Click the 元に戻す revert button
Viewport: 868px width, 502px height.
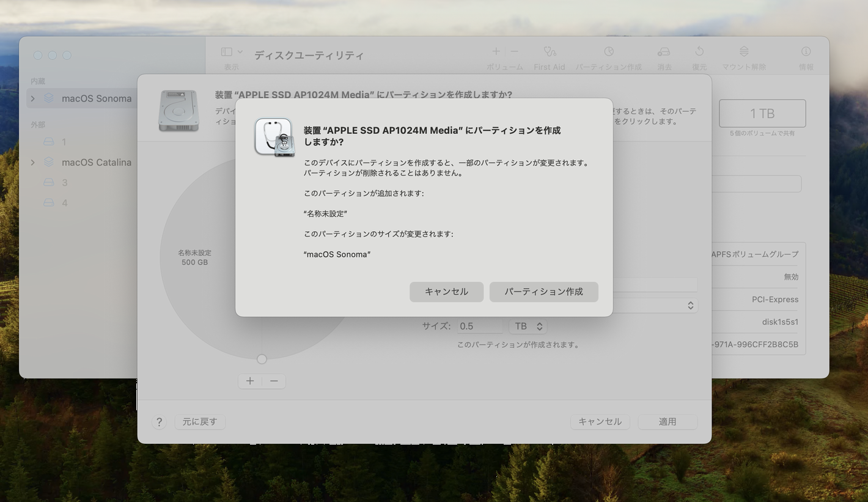click(199, 422)
